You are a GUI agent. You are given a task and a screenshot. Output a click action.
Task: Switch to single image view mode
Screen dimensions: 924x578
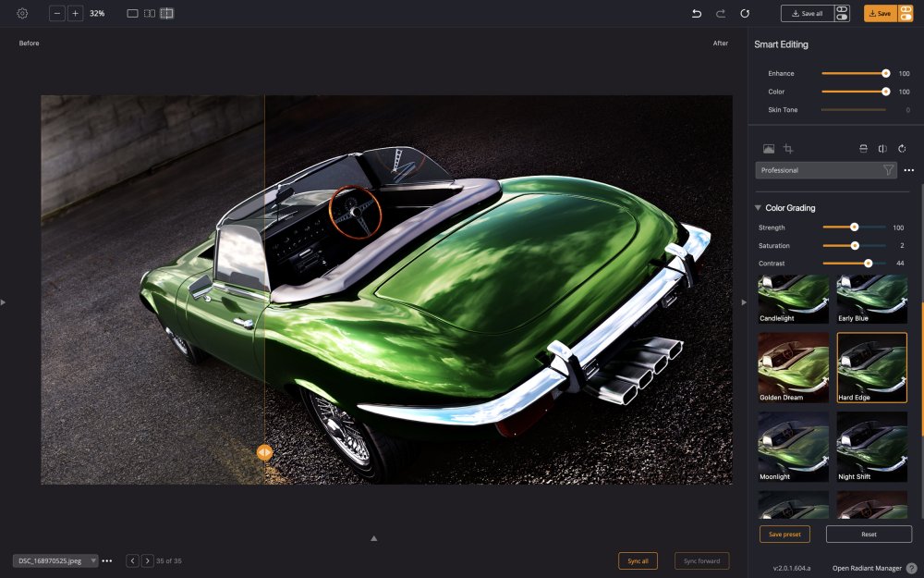tap(132, 13)
